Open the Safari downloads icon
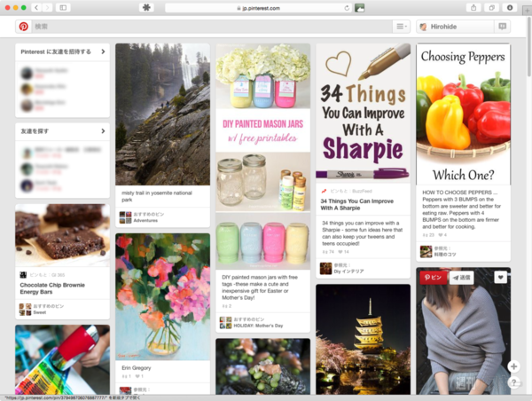532x401 pixels. [x=510, y=7]
